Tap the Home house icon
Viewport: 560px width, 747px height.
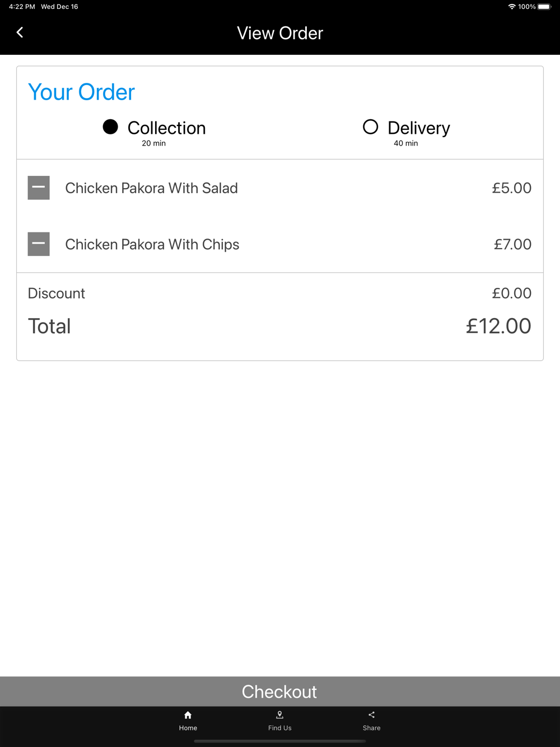[x=188, y=715]
